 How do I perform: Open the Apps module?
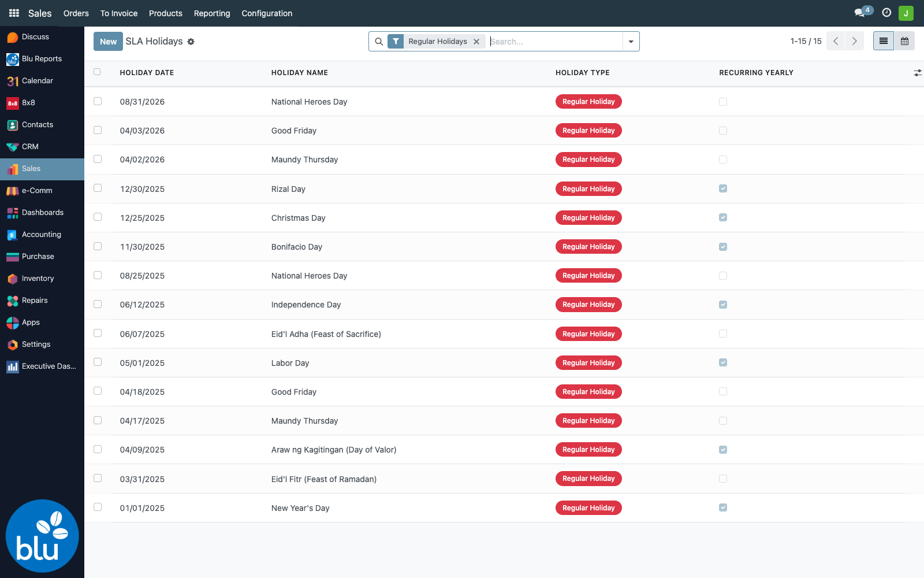tap(42, 322)
